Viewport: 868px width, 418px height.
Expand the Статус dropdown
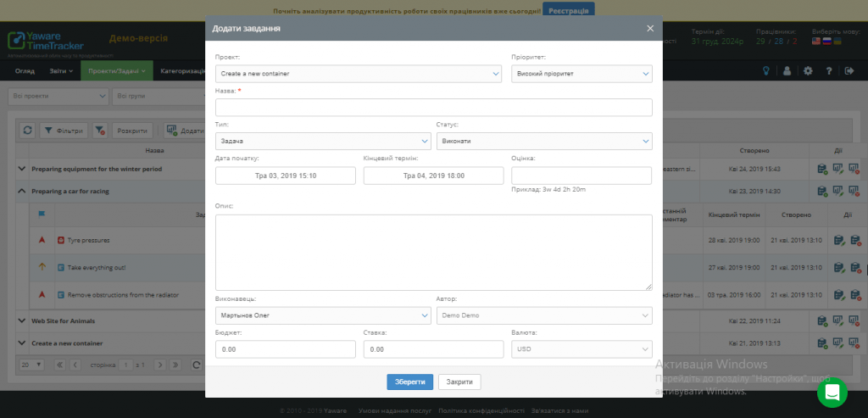(x=543, y=141)
